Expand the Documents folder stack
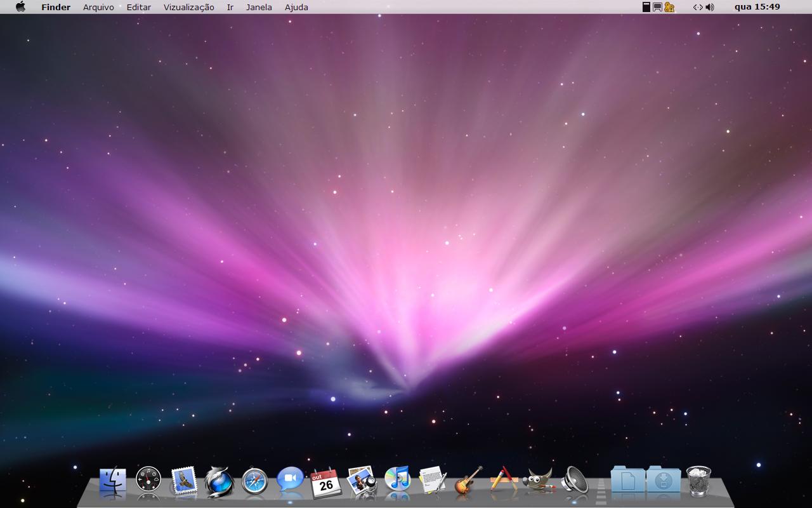The height and width of the screenshot is (508, 812). (628, 480)
